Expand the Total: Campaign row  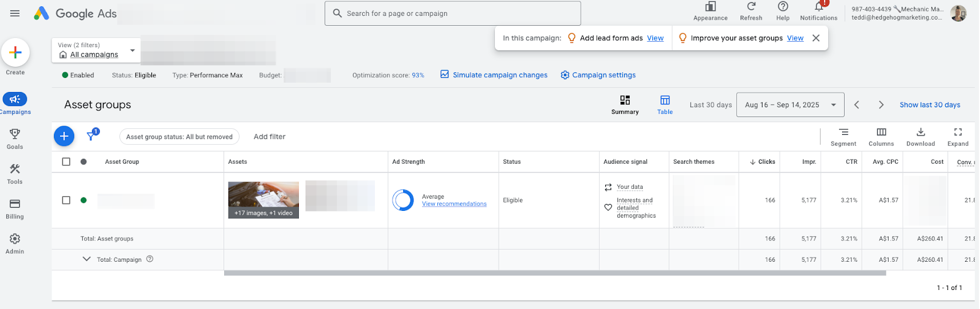coord(86,259)
